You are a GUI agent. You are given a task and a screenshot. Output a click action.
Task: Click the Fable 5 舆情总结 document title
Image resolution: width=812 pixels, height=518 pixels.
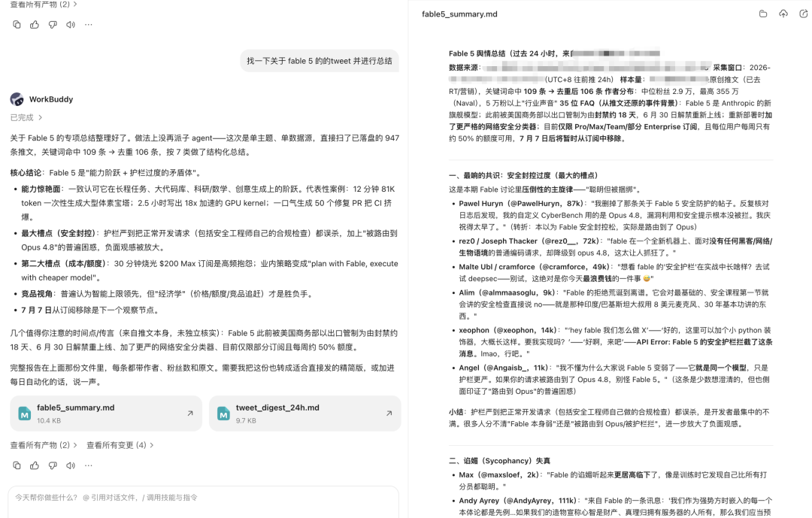554,53
